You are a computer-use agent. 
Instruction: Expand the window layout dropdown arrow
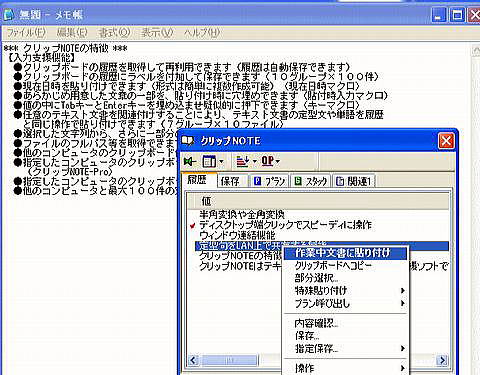221,162
